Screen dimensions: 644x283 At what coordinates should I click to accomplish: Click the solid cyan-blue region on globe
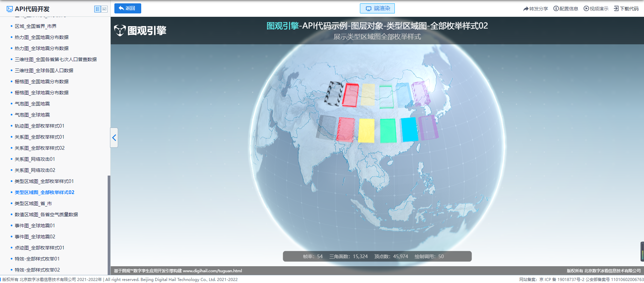(x=409, y=129)
